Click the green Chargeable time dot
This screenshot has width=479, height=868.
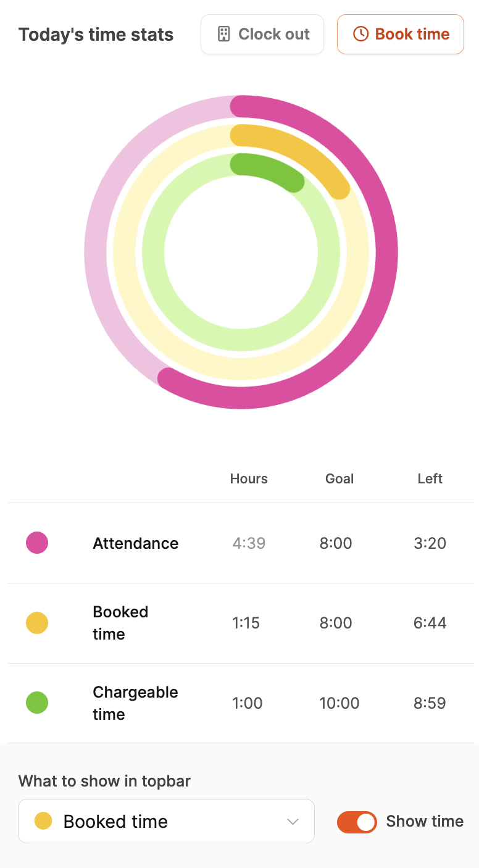tap(37, 703)
